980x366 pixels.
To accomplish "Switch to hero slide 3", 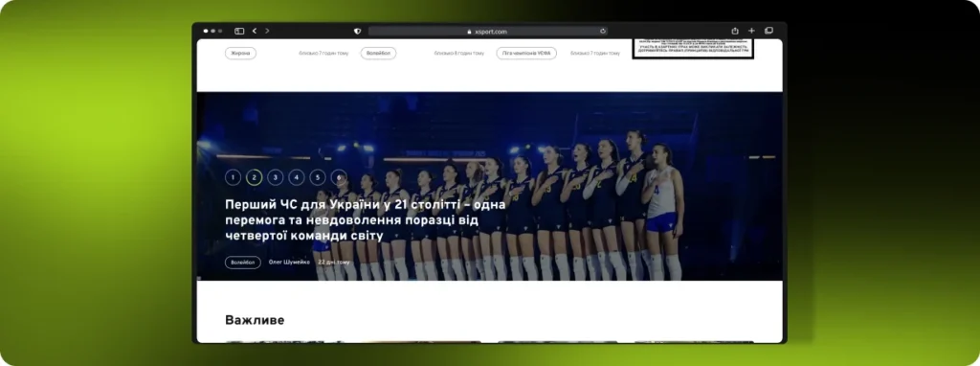I will click(x=275, y=177).
